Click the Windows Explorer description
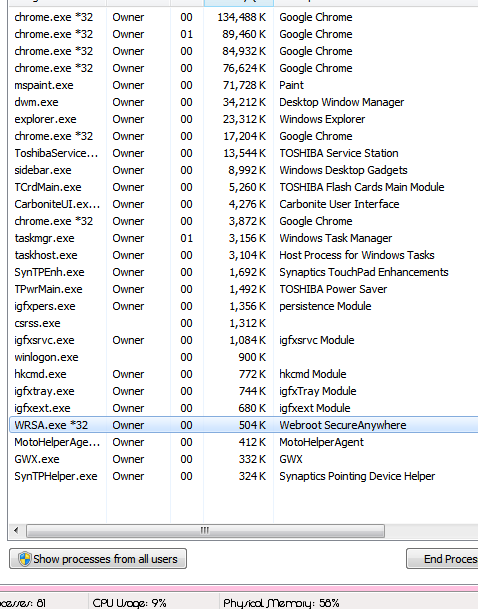This screenshot has height=609, width=478. coord(322,119)
